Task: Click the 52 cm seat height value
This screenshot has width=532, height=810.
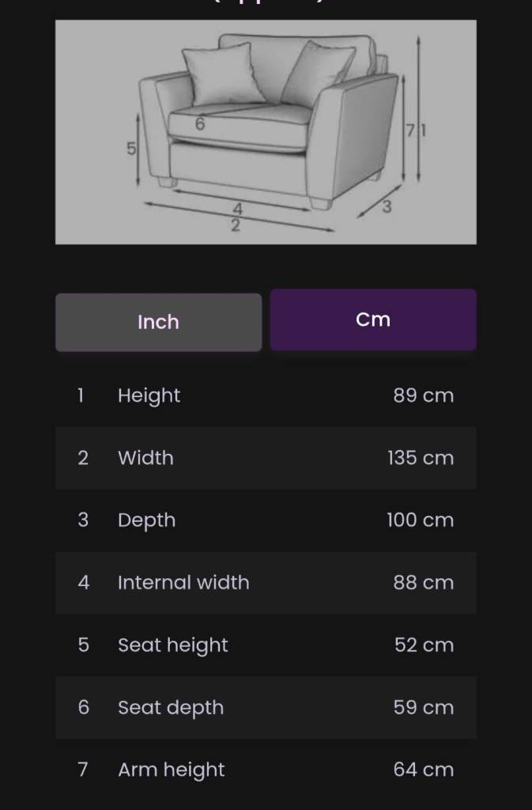Action: (x=424, y=645)
